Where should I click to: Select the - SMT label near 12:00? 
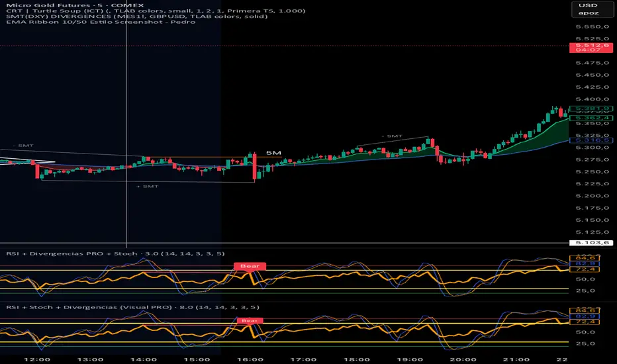coord(23,146)
